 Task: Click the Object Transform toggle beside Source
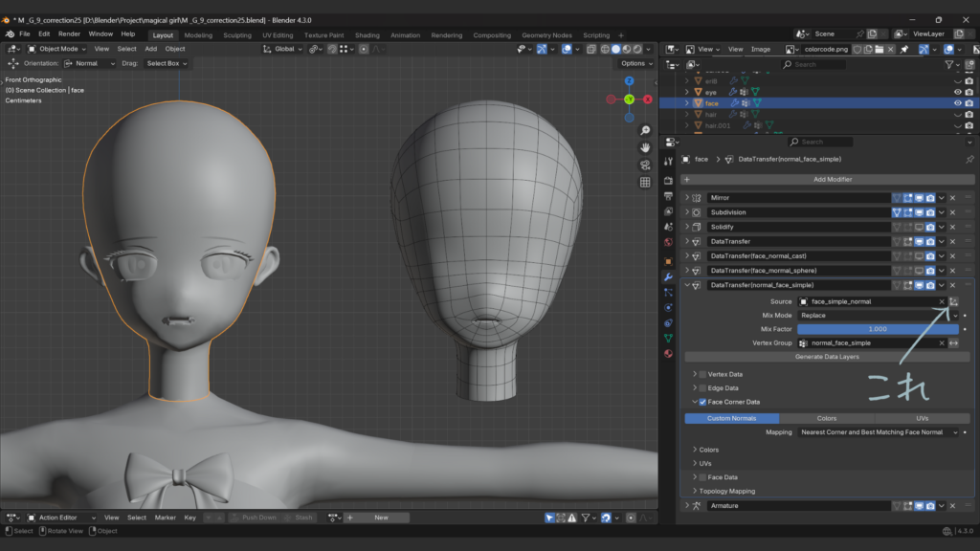954,301
